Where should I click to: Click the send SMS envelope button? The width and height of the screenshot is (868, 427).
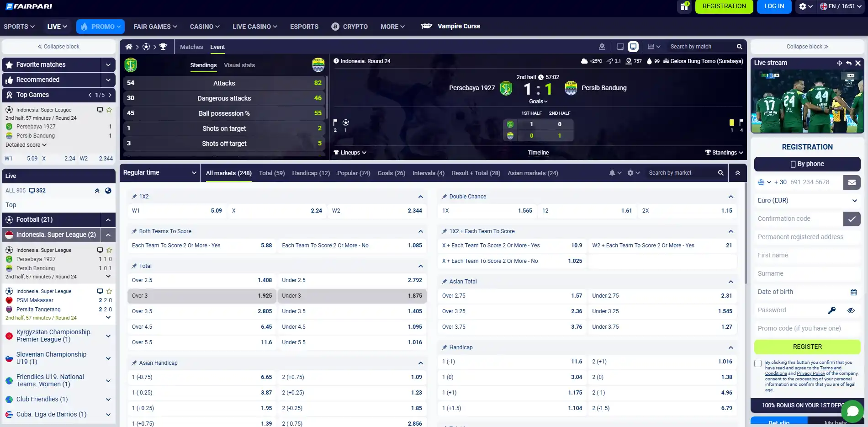852,182
